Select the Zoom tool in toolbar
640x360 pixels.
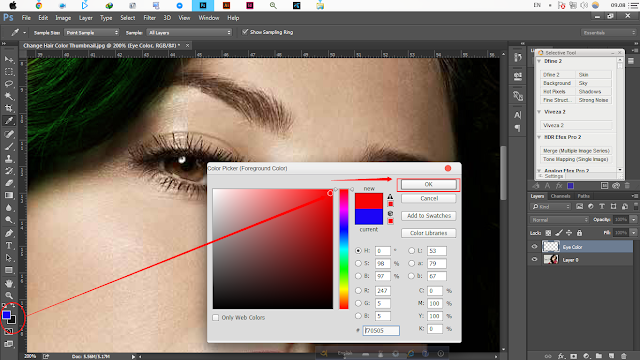[x=9, y=296]
